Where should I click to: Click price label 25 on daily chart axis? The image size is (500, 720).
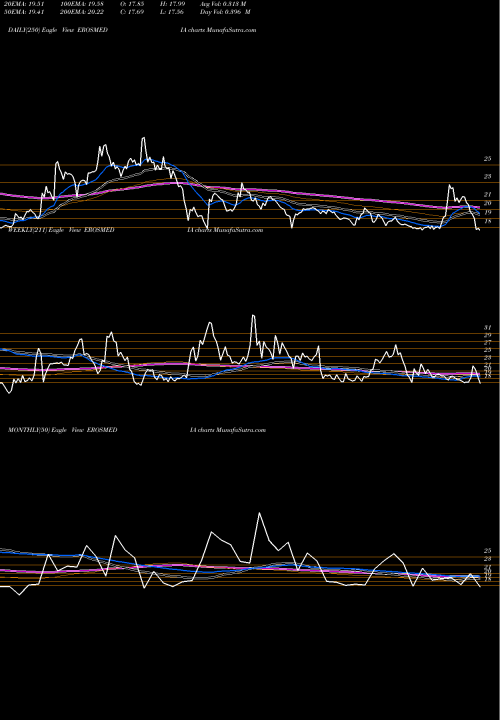point(487,159)
